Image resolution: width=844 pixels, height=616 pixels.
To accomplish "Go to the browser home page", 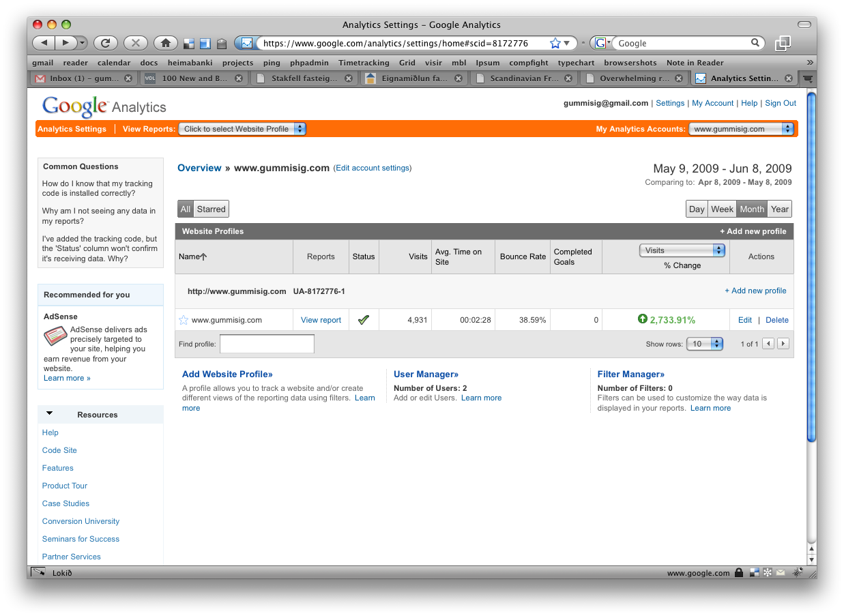I will click(165, 43).
